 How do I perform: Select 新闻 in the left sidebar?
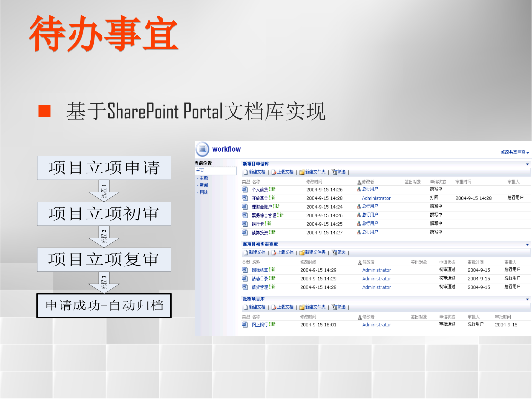[204, 185]
